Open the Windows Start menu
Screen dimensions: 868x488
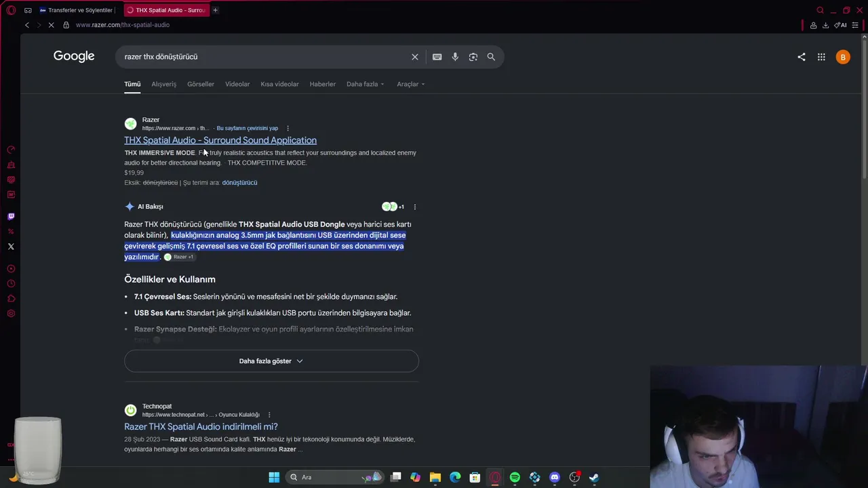click(x=274, y=477)
